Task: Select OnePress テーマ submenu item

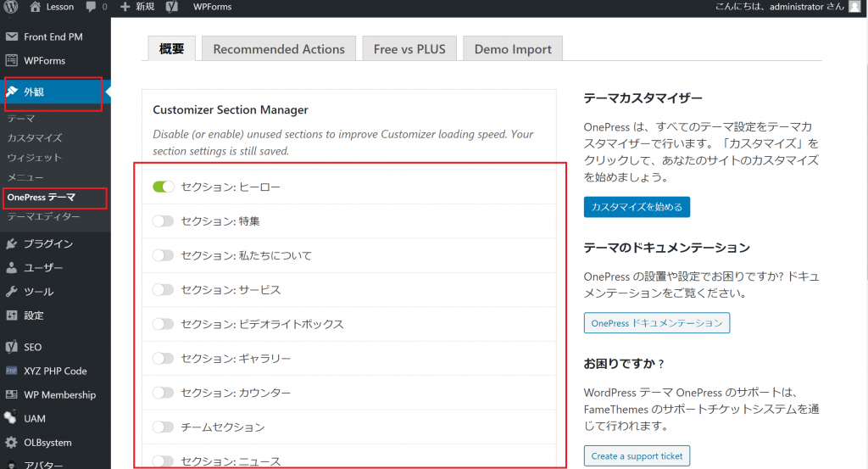Action: pos(41,197)
